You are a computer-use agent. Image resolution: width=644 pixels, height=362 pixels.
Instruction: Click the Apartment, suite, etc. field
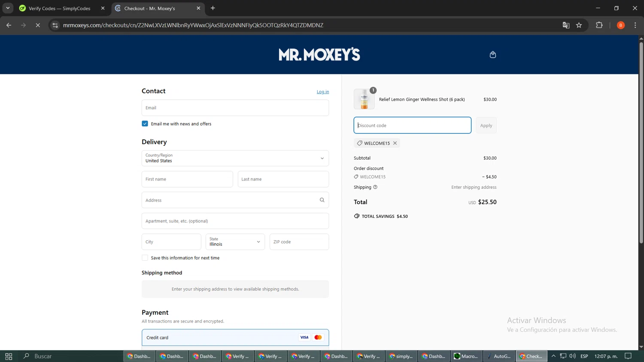pos(235,221)
